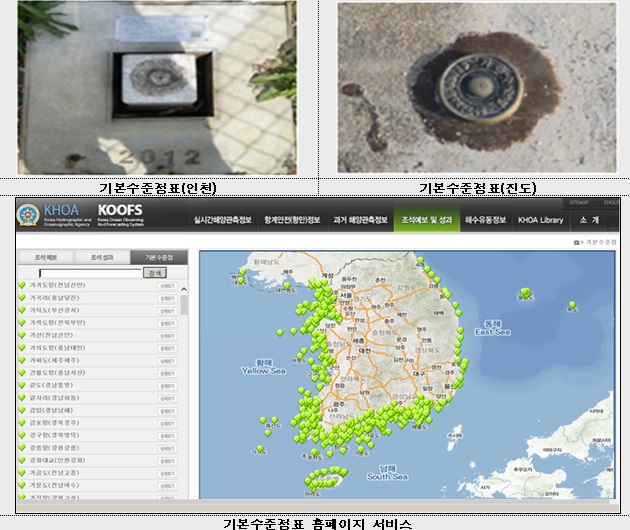Viewport: 630px width, 530px height.
Task: Click green marker icon beside 갈사리(경남하동)
Action: coord(22,397)
